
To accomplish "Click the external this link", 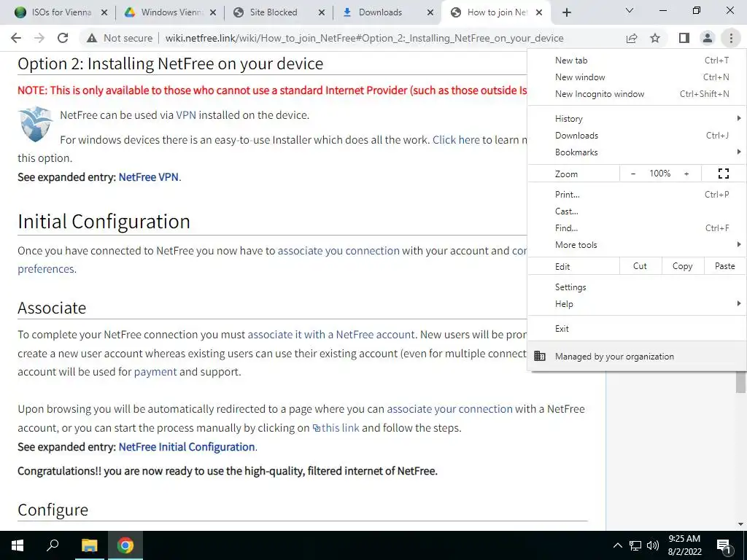I will pyautogui.click(x=336, y=428).
